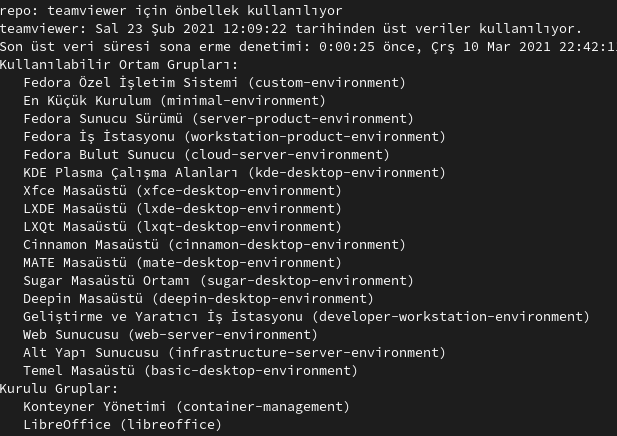Click the Kurulu Gruplar heading
The width and height of the screenshot is (617, 436).
(60, 388)
